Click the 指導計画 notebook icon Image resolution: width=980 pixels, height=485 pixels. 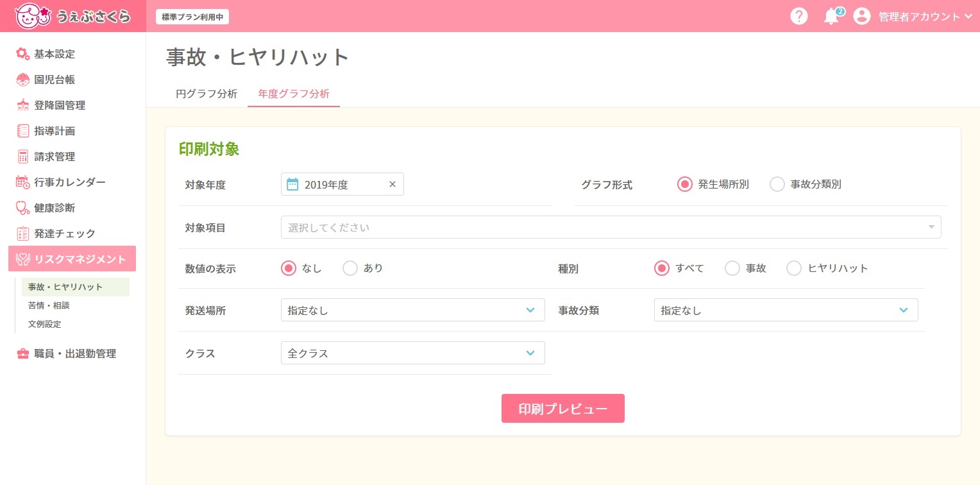click(23, 131)
